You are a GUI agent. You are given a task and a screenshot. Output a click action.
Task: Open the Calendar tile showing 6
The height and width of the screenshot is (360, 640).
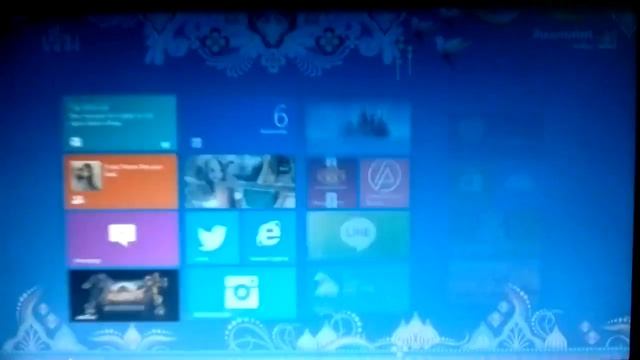click(x=240, y=124)
